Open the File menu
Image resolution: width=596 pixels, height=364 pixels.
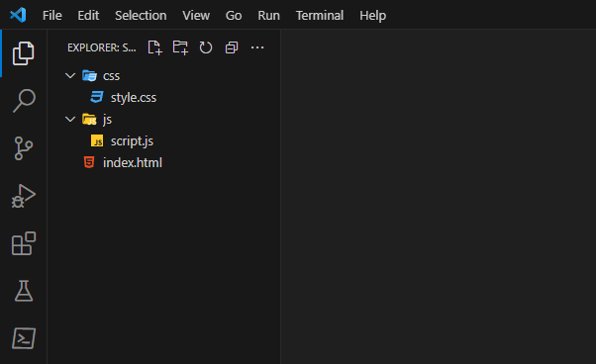coord(52,15)
